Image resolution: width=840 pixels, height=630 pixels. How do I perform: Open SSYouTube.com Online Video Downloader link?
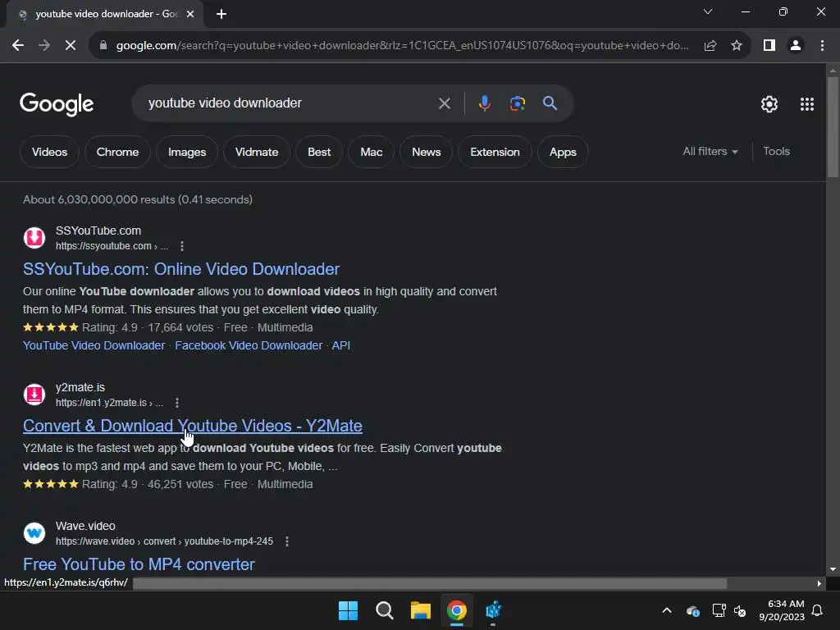[181, 269]
